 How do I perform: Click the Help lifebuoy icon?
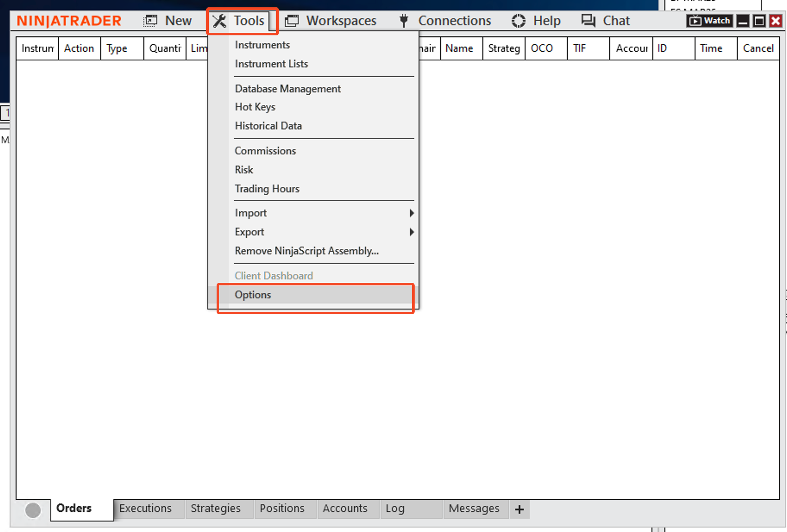click(518, 21)
